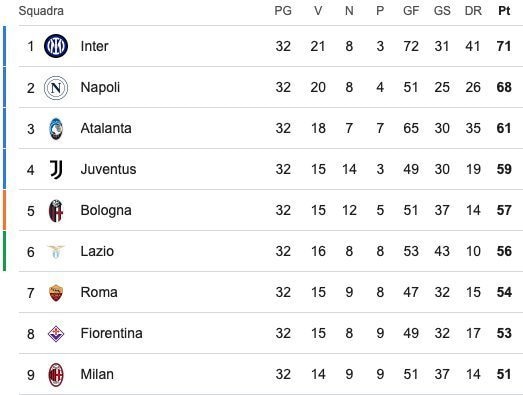The image size is (523, 395).
Task: Click the orange marker beside Bologna
Action: coord(4,210)
